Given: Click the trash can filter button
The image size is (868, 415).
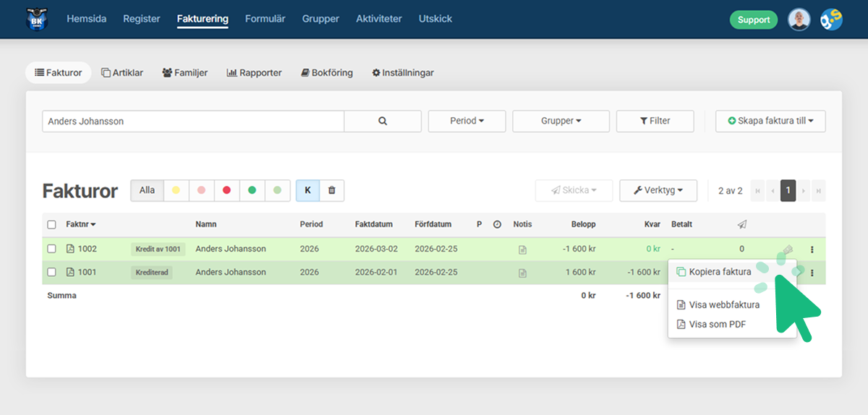Looking at the screenshot, I should pyautogui.click(x=332, y=190).
